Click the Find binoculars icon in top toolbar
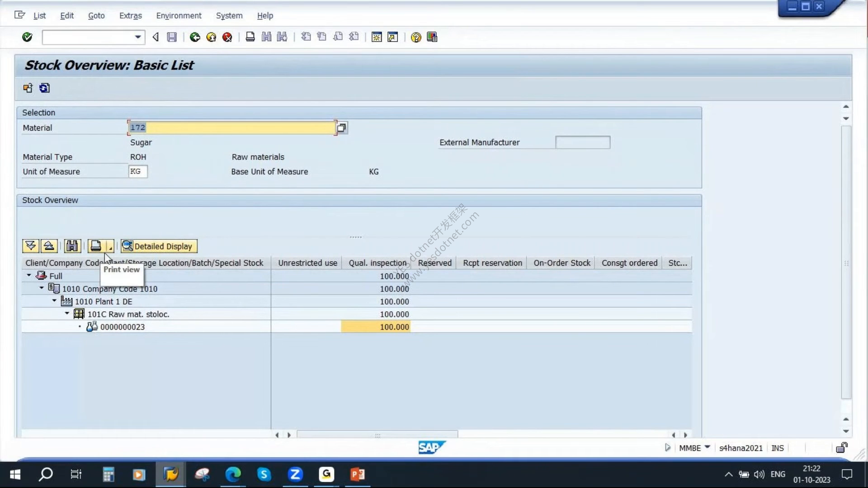The image size is (868, 488). (x=266, y=37)
